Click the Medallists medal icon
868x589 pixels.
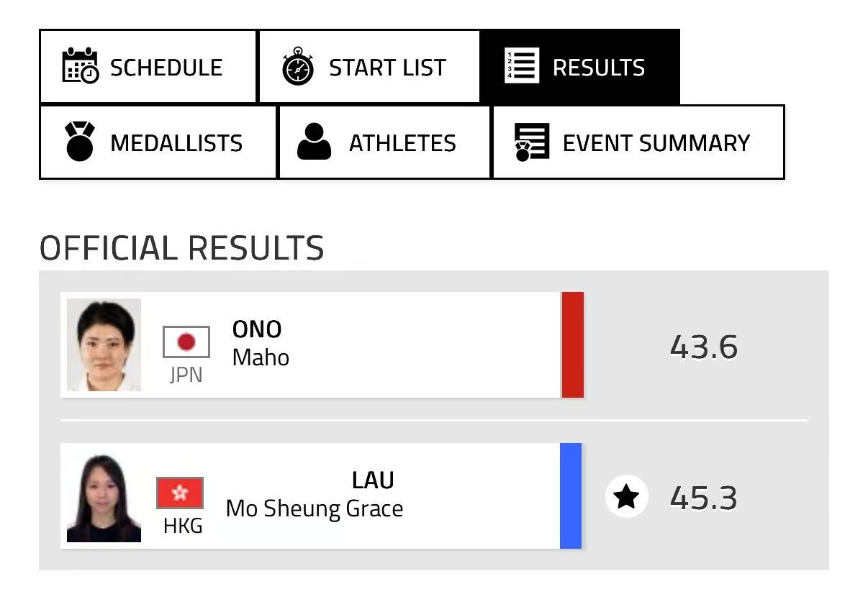pos(80,141)
